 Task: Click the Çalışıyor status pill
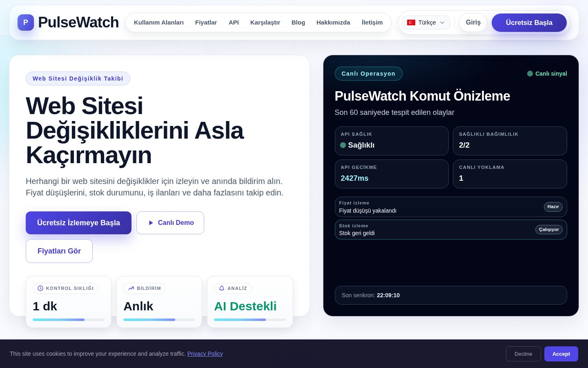(549, 230)
